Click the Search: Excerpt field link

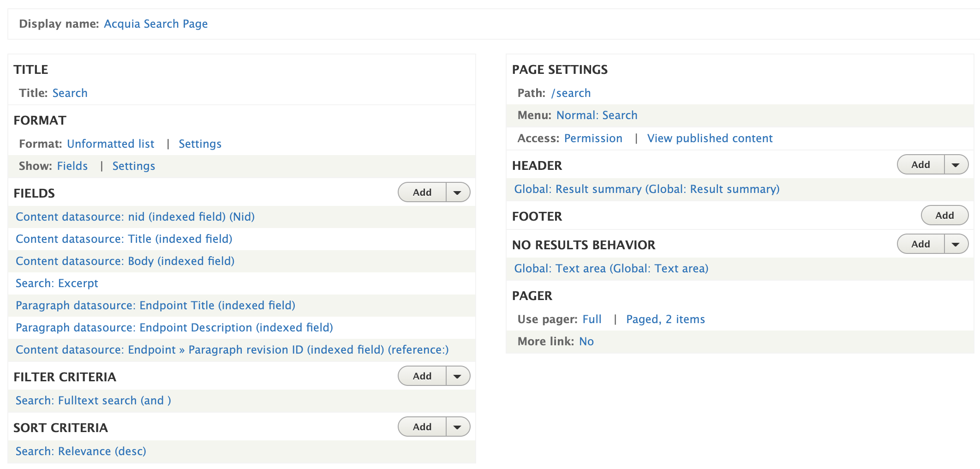click(57, 283)
